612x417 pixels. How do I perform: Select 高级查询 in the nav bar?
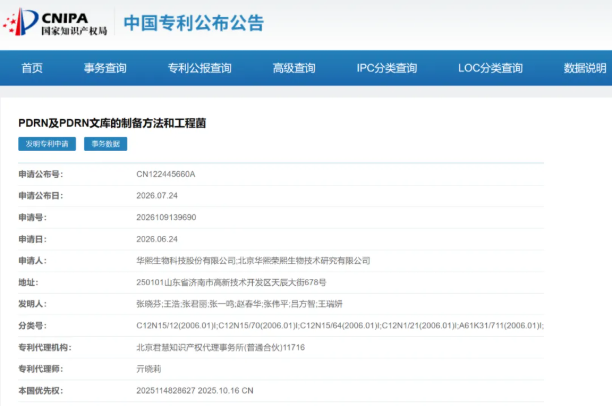[294, 68]
